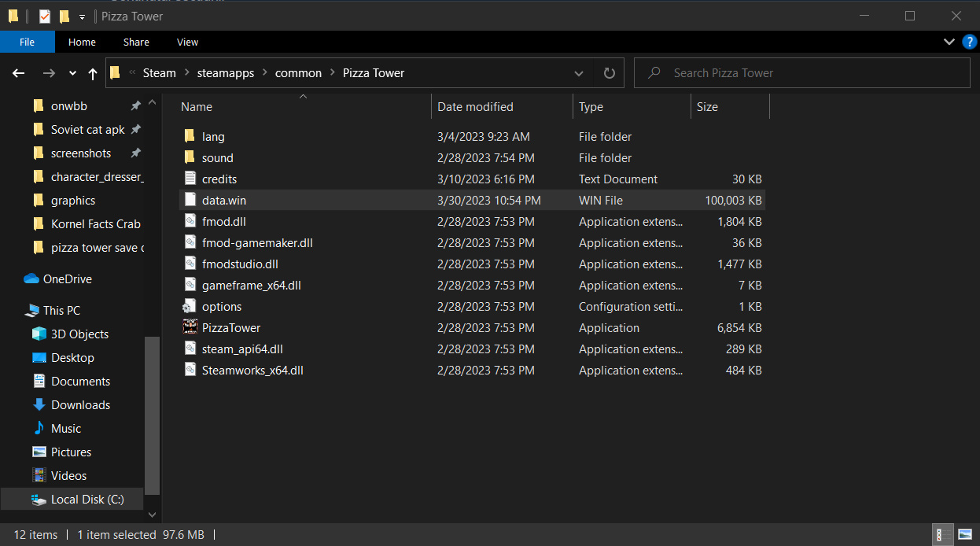Click the Back navigation arrow
Screen dimensions: 980x546
pos(19,73)
